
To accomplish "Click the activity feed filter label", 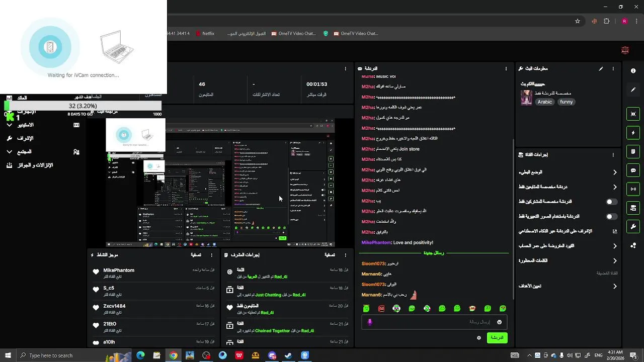I will [196, 255].
